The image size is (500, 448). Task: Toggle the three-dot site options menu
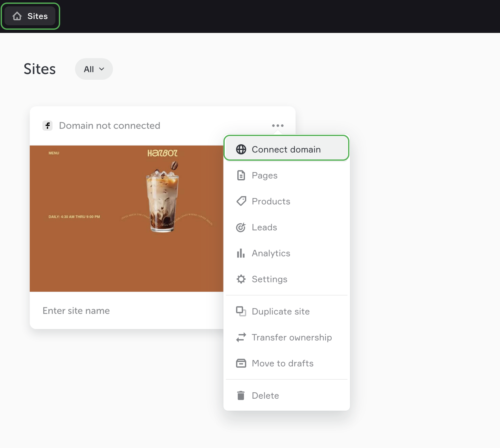(278, 126)
